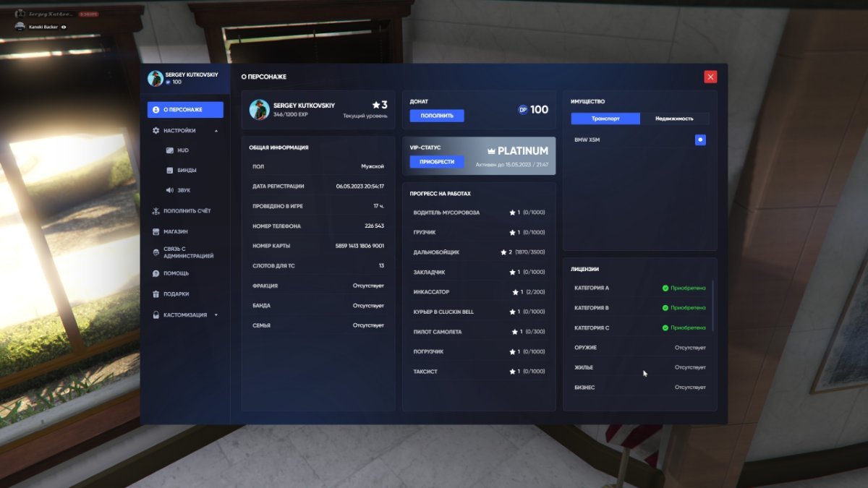This screenshot has height=488, width=868.
Task: Select the Звук speaker icon
Action: pos(169,190)
